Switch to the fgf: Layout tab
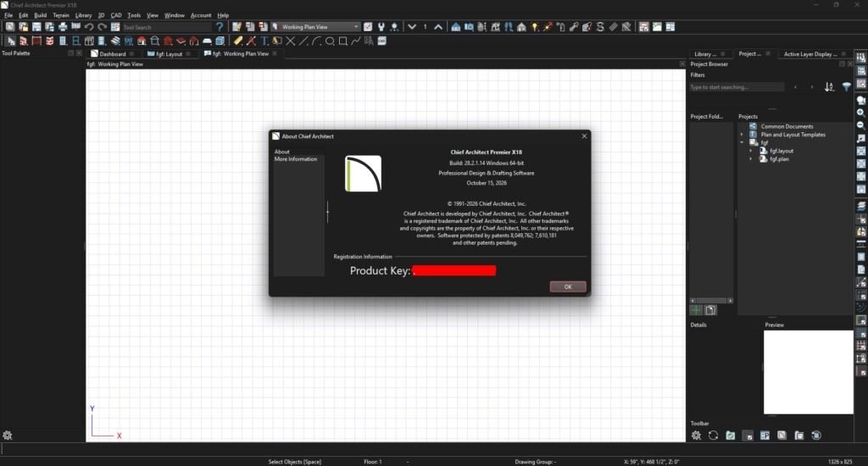This screenshot has width=868, height=466. tap(169, 53)
